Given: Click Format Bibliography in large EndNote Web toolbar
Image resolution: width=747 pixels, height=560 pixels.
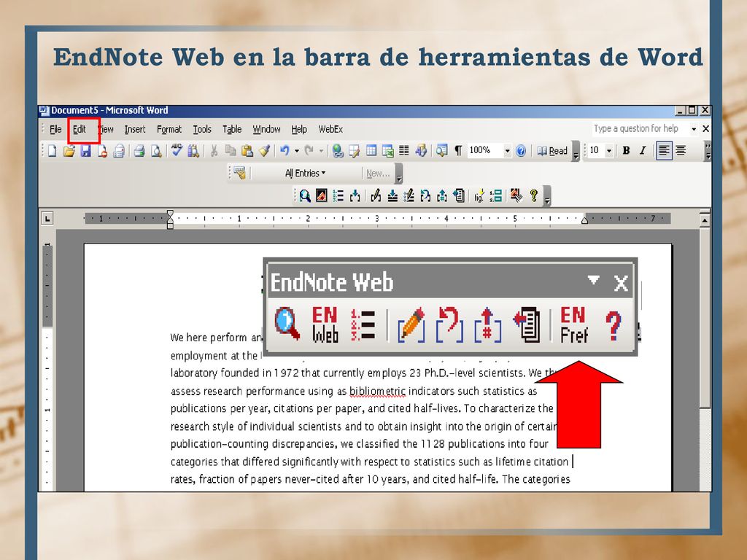Looking at the screenshot, I should [x=363, y=324].
